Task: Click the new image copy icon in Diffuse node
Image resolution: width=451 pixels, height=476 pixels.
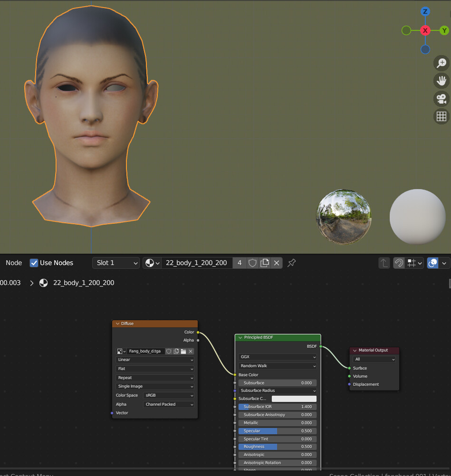Action: (176, 351)
